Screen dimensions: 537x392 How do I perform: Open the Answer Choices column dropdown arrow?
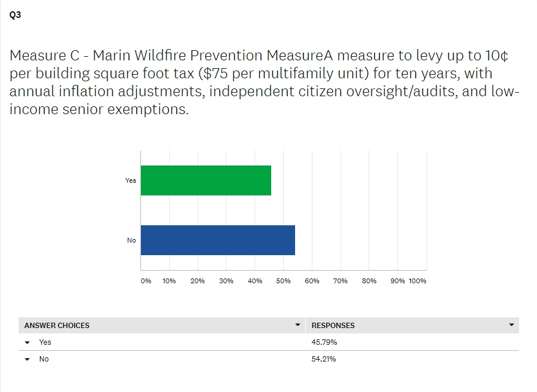pyautogui.click(x=297, y=325)
